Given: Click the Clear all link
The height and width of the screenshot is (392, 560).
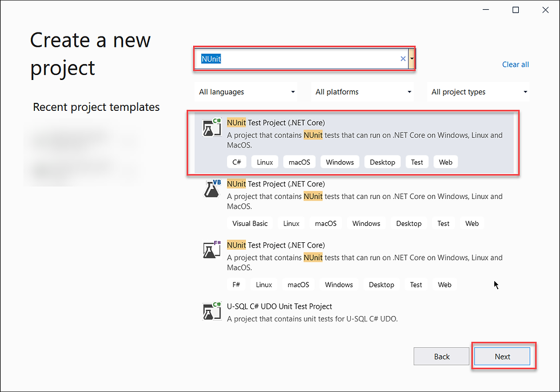Looking at the screenshot, I should click(515, 65).
